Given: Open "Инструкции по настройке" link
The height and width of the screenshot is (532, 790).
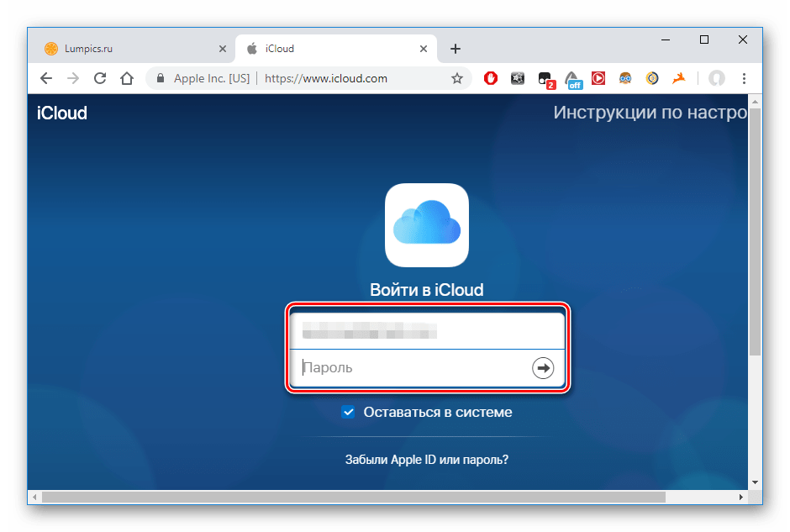Looking at the screenshot, I should click(649, 113).
